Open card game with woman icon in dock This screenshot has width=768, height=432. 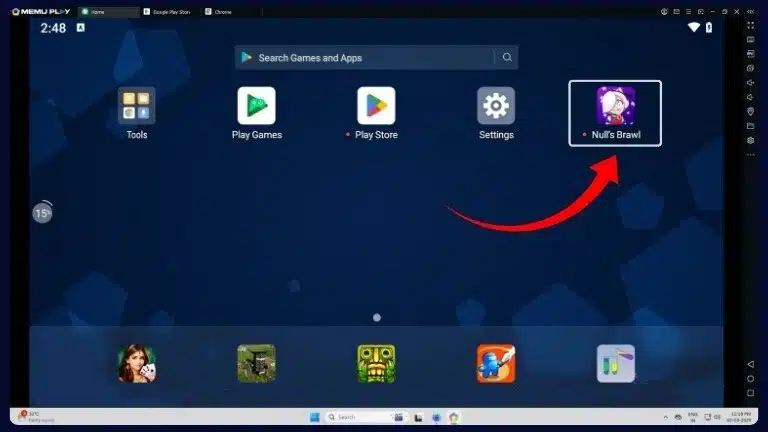(137, 363)
